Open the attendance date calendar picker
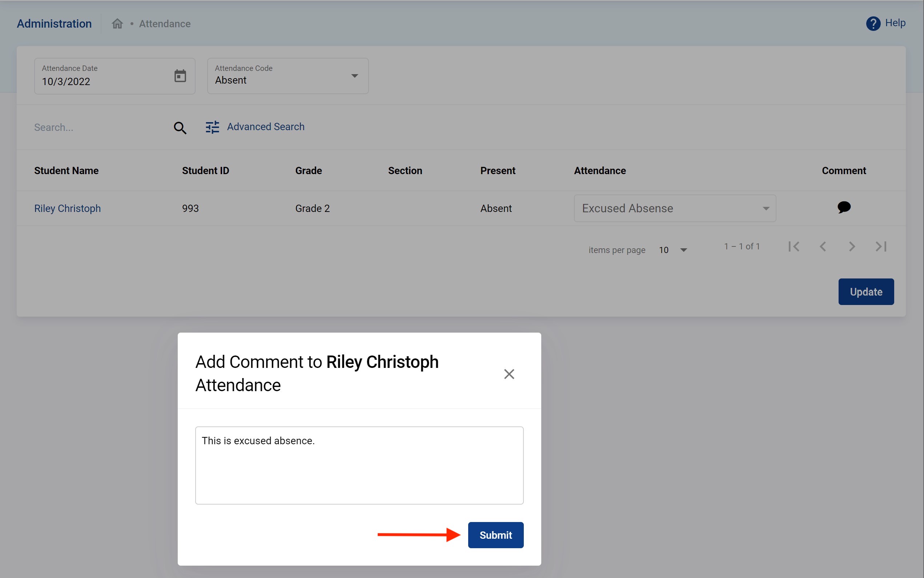This screenshot has height=578, width=924. (180, 76)
